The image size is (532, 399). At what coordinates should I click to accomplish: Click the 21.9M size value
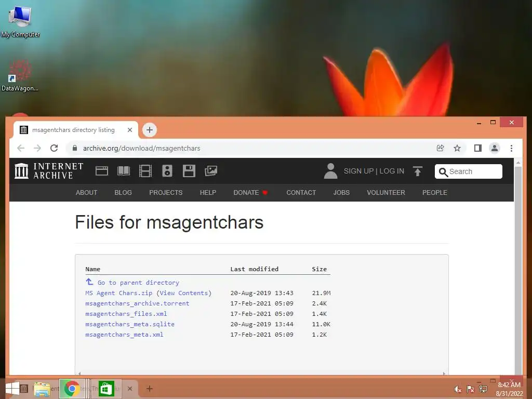(x=321, y=293)
